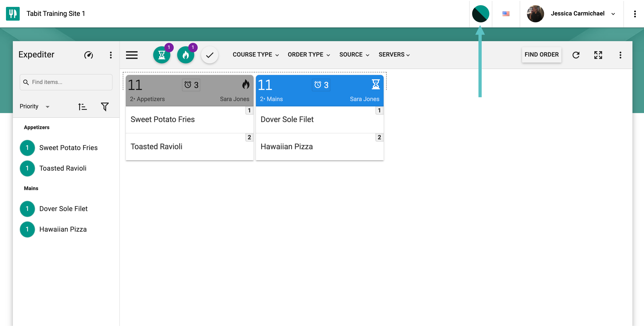Expand the COURSE TYPE dropdown

[x=256, y=54]
